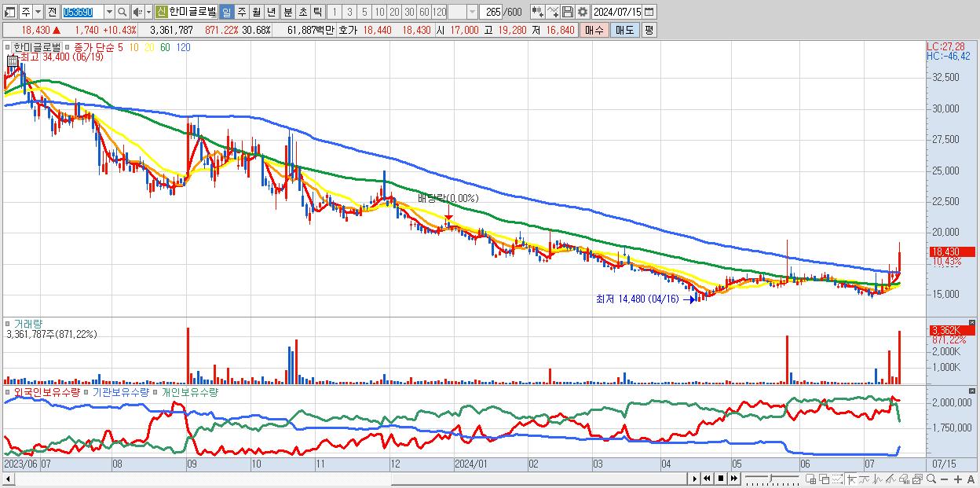
Task: Select interval 30
Action: click(409, 12)
